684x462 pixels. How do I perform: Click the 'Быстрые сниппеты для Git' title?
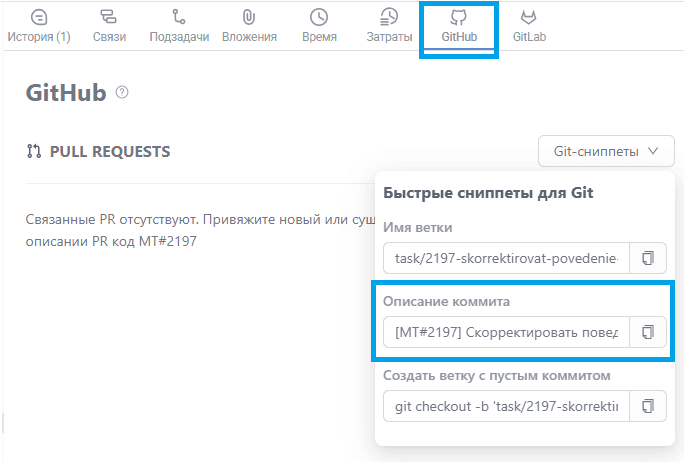[x=488, y=192]
